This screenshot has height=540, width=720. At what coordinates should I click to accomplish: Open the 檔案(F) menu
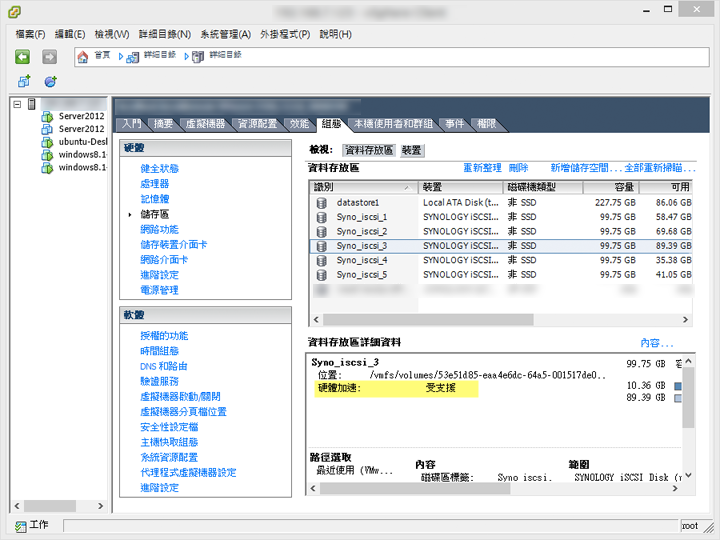[x=30, y=34]
